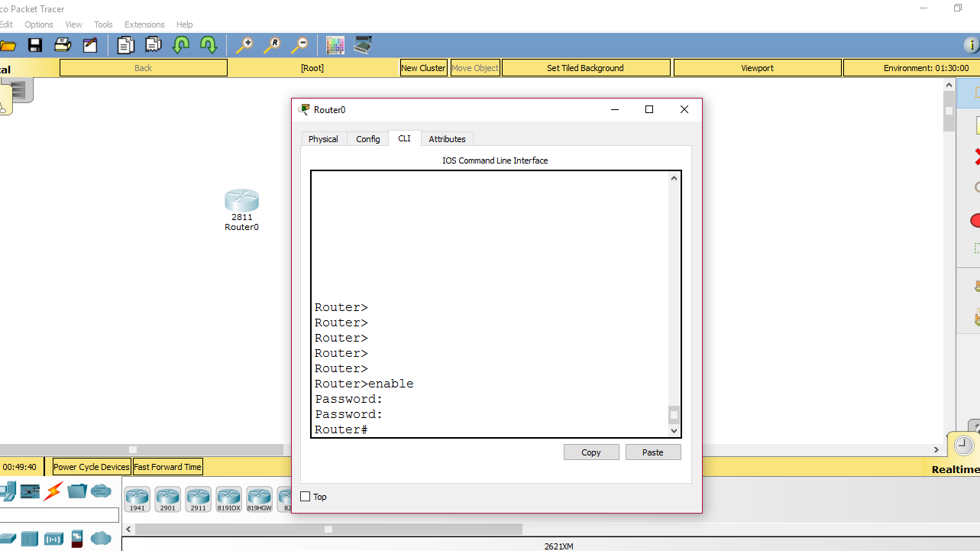Expand the Viewport panel

pyautogui.click(x=757, y=67)
